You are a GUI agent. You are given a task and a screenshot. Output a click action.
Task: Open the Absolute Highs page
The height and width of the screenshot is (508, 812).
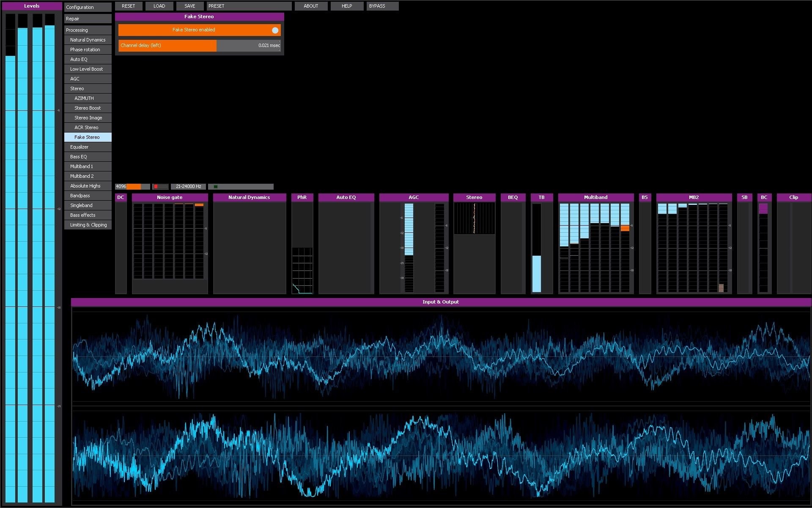pyautogui.click(x=88, y=186)
